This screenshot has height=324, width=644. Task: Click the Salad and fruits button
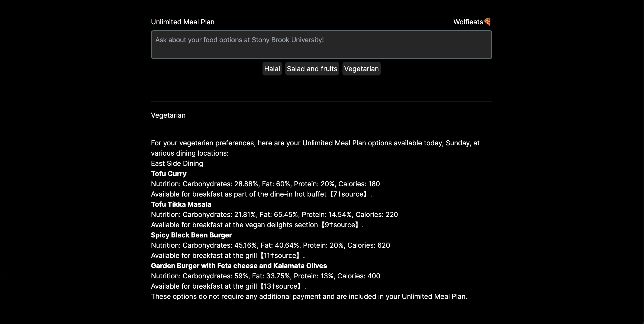click(312, 69)
